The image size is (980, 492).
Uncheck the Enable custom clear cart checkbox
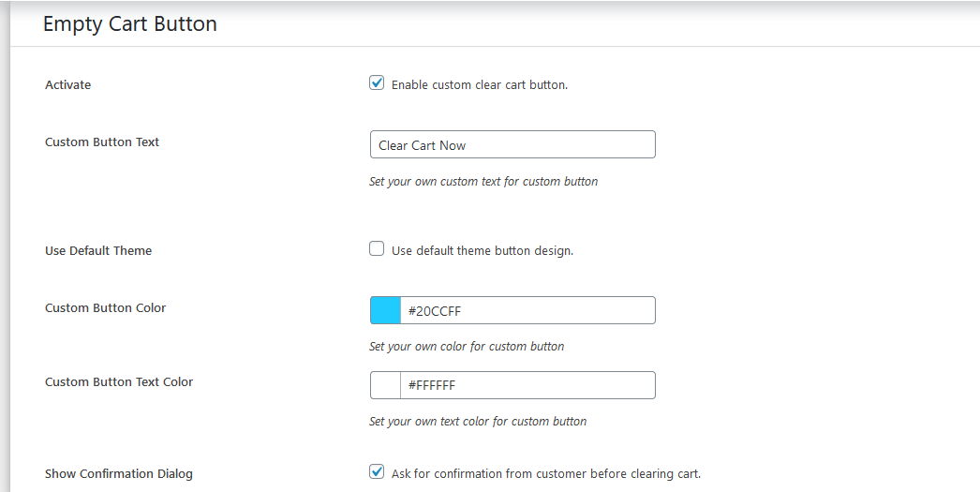[377, 83]
